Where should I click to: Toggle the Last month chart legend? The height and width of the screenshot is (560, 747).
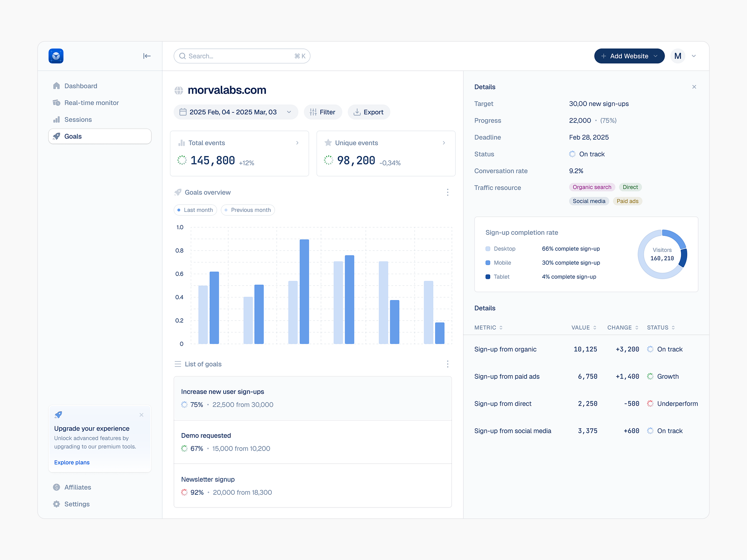pyautogui.click(x=195, y=210)
